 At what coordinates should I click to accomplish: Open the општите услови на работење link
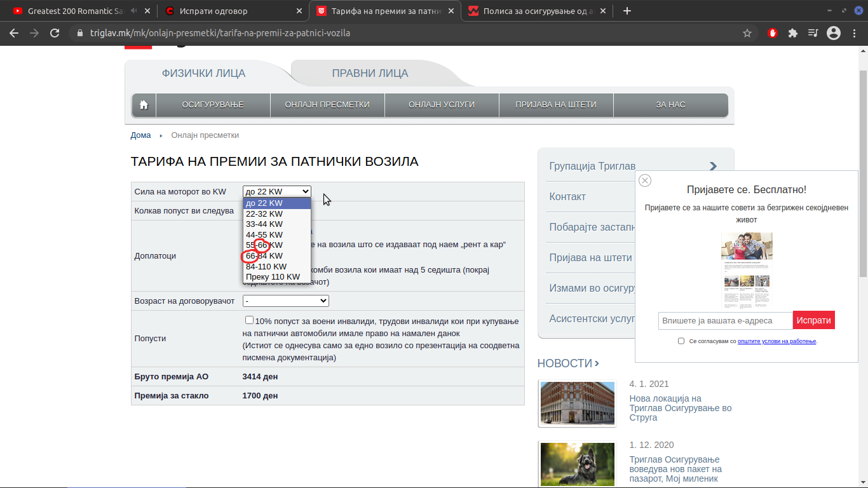point(776,341)
